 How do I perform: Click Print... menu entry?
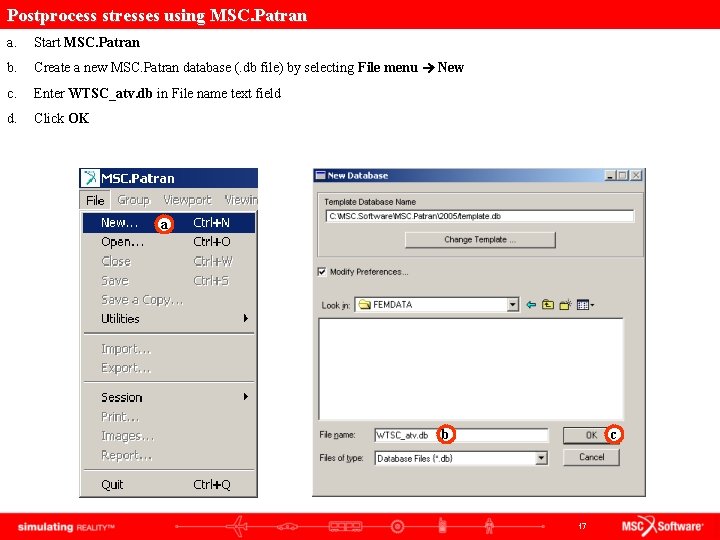click(x=169, y=416)
